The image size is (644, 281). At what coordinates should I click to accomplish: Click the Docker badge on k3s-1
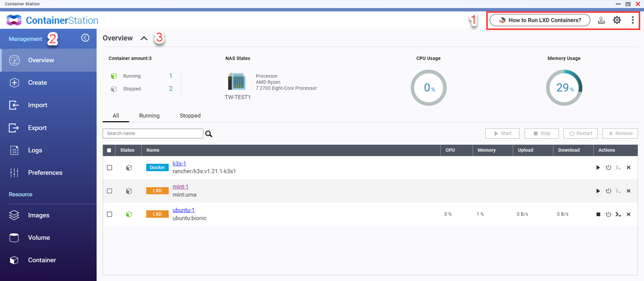pos(157,168)
